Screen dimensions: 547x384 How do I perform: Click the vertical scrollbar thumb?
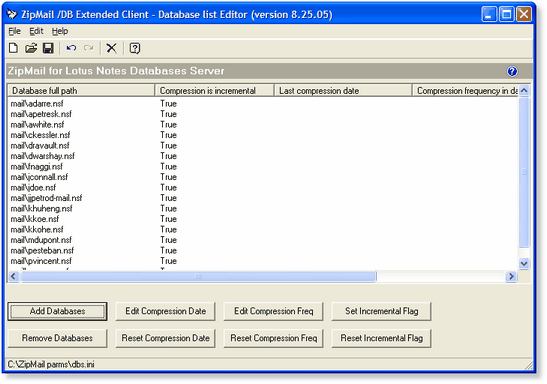pos(524,172)
